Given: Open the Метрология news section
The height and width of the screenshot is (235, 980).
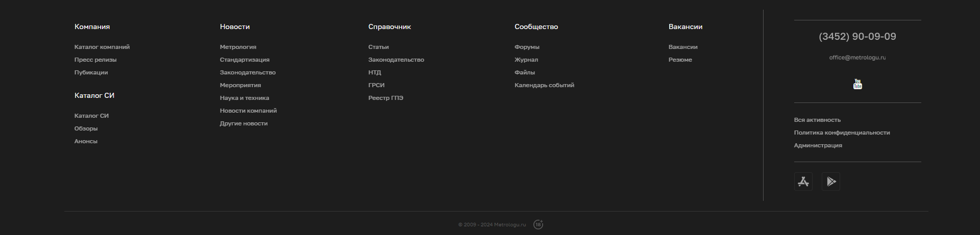Looking at the screenshot, I should [x=238, y=47].
